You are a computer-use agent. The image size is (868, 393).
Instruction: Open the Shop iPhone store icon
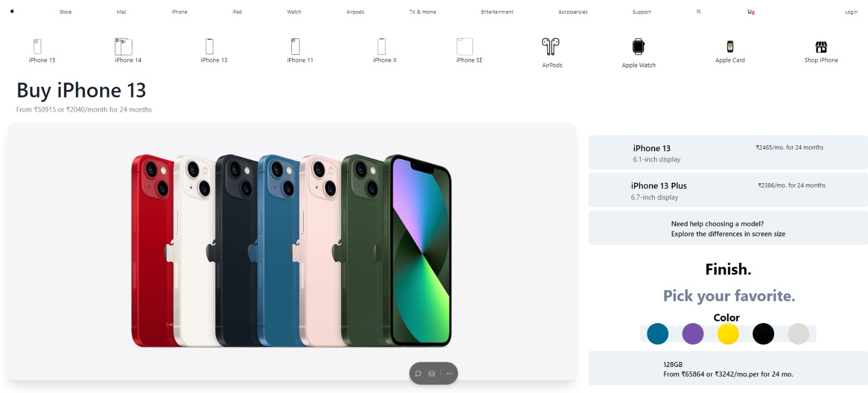[x=821, y=47]
